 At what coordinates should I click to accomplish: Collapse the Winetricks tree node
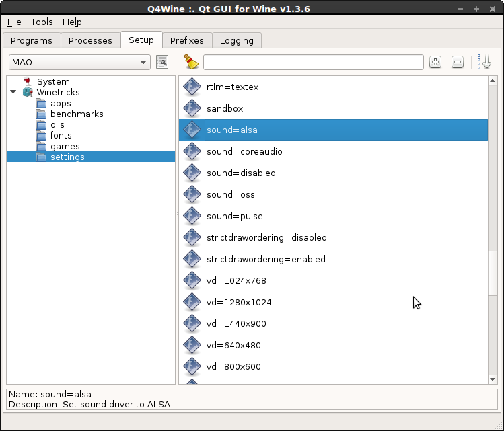coord(13,92)
